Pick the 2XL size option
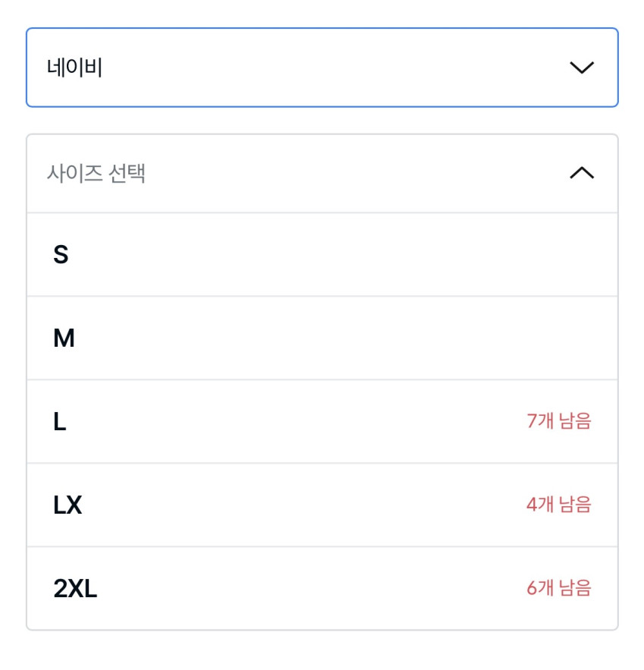This screenshot has height=670, width=644. (x=322, y=589)
